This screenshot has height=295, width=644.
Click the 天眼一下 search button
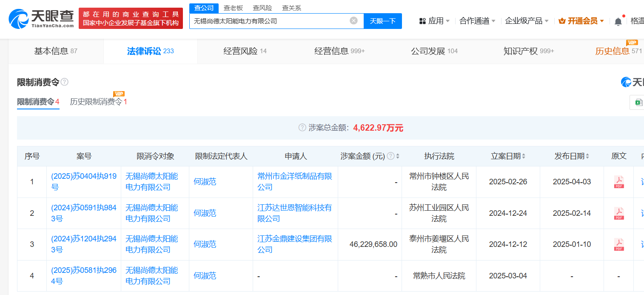[383, 21]
